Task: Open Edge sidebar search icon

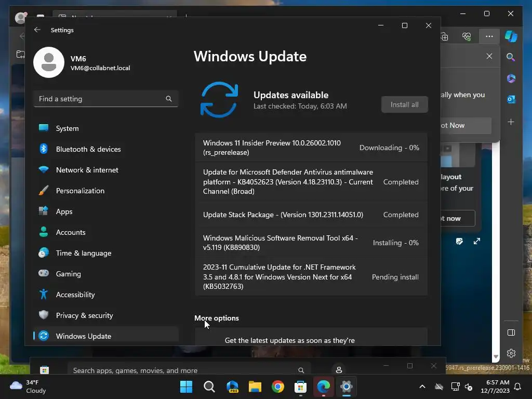Action: (x=511, y=57)
